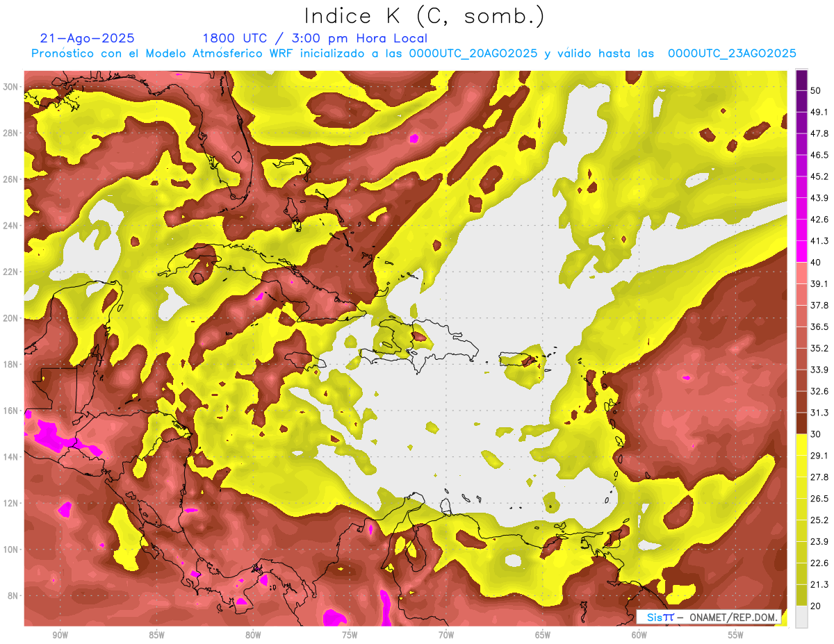Click the "30N" latitude label
The height and width of the screenshot is (644, 834).
click(12, 87)
